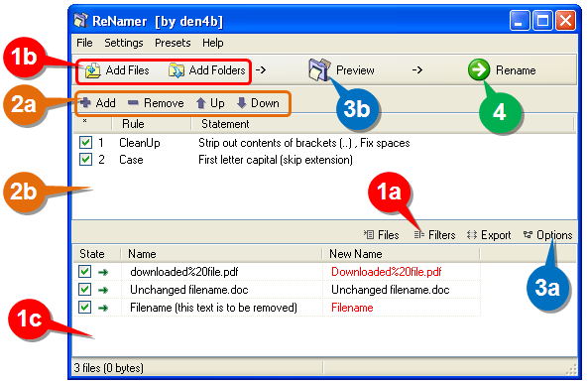
Task: Click green state arrow for downloaded%20file.pdf
Action: [x=103, y=272]
